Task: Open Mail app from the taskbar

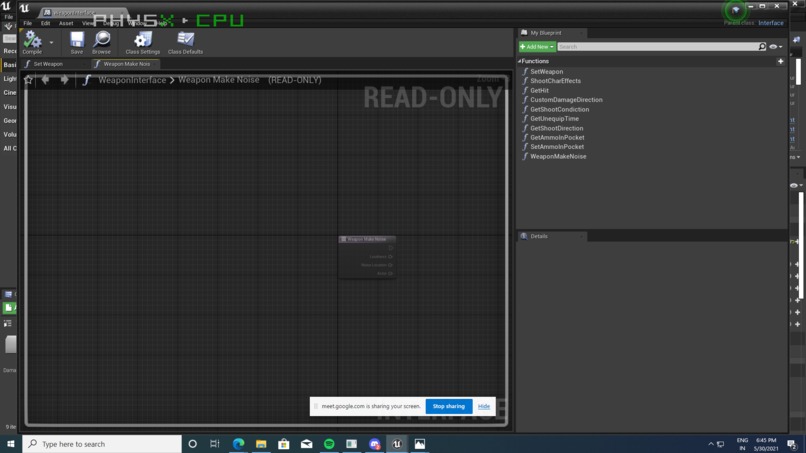Action: 306,444
